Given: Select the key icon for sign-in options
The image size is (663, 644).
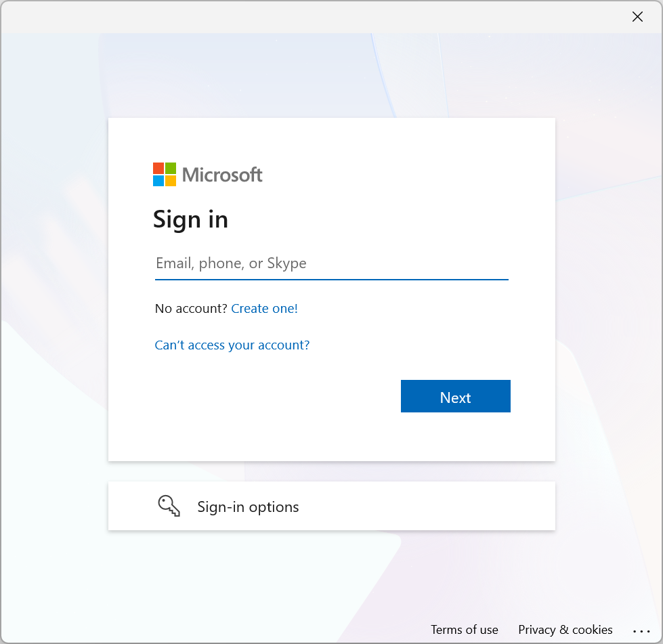Looking at the screenshot, I should (169, 505).
